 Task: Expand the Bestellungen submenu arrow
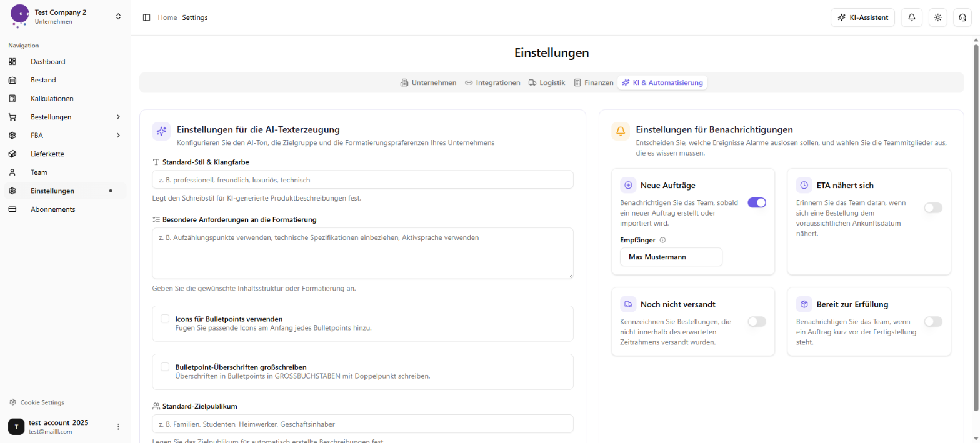pos(118,117)
